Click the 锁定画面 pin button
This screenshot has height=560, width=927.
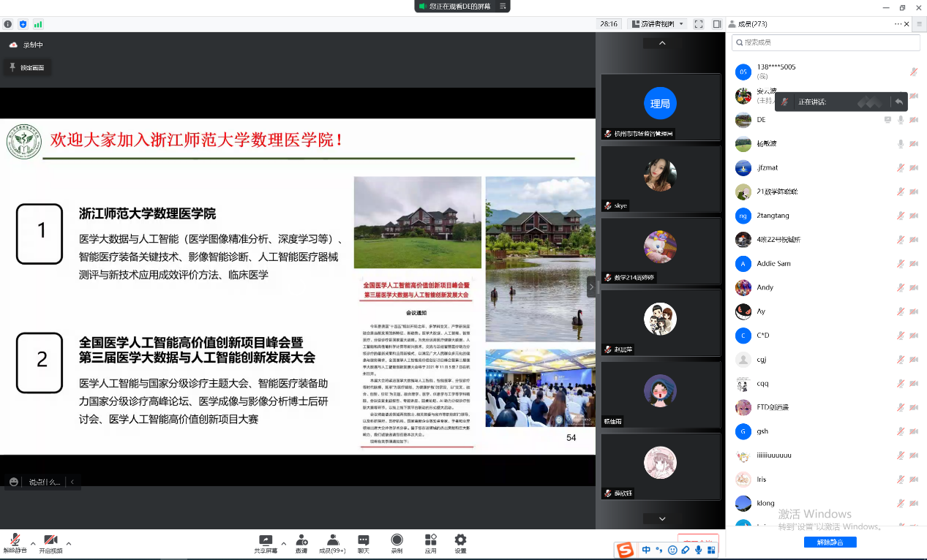click(27, 67)
